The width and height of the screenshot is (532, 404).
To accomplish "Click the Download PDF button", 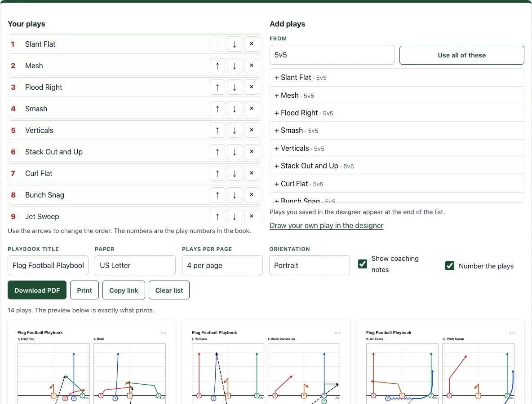I will tap(37, 290).
